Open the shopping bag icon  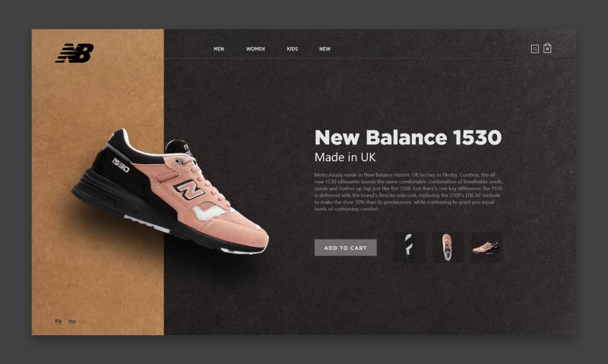(x=547, y=48)
